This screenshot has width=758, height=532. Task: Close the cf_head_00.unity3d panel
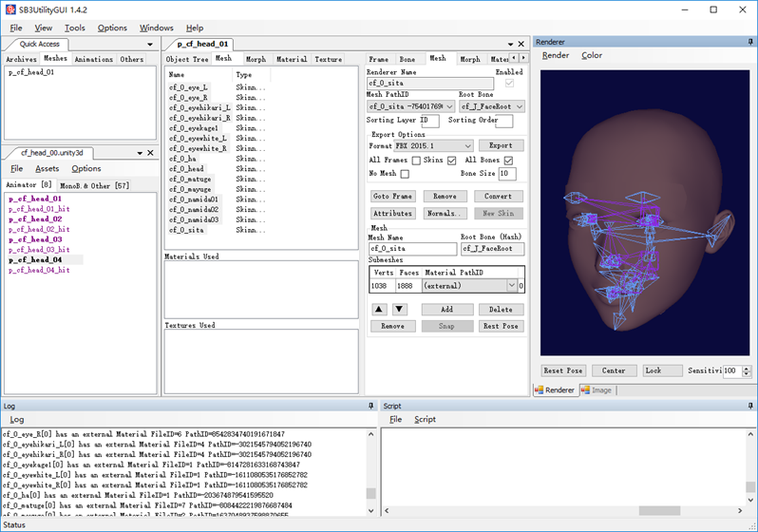click(150, 153)
